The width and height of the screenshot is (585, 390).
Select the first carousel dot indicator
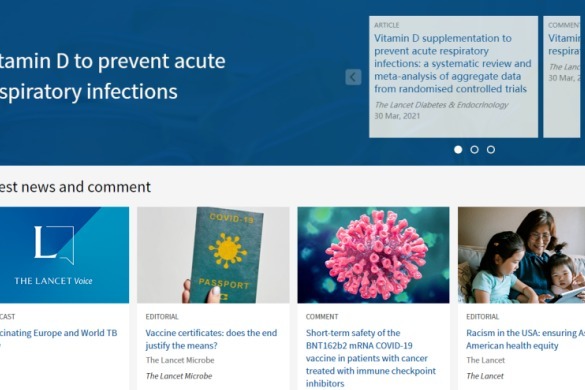tap(458, 150)
